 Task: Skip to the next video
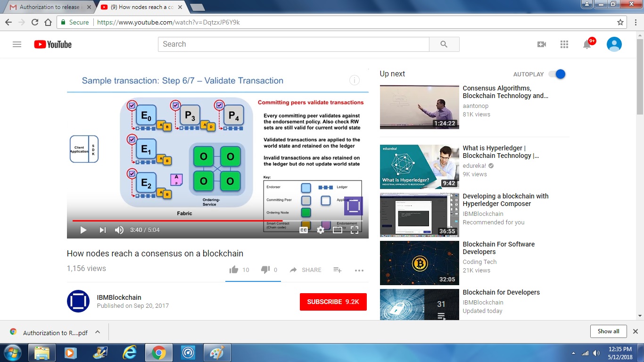click(102, 230)
